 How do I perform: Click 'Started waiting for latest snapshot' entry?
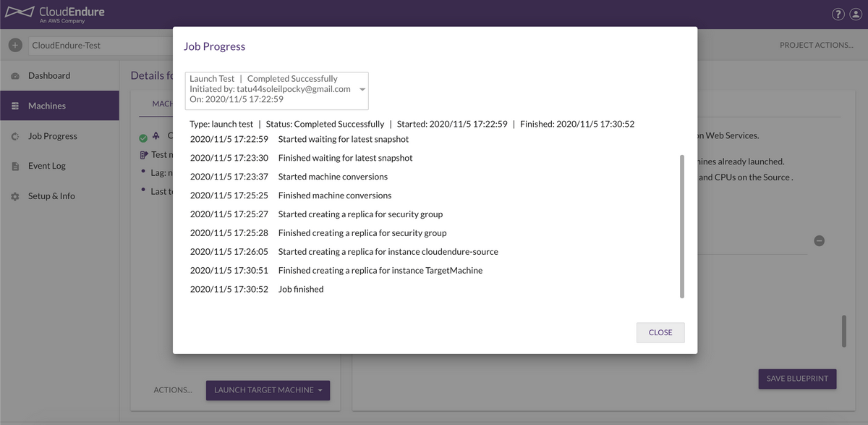point(344,139)
